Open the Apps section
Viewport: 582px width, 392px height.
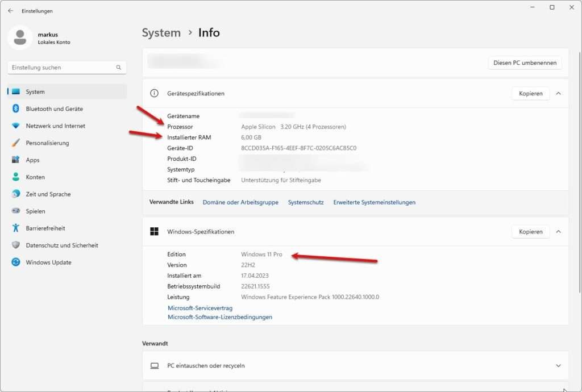(35, 160)
